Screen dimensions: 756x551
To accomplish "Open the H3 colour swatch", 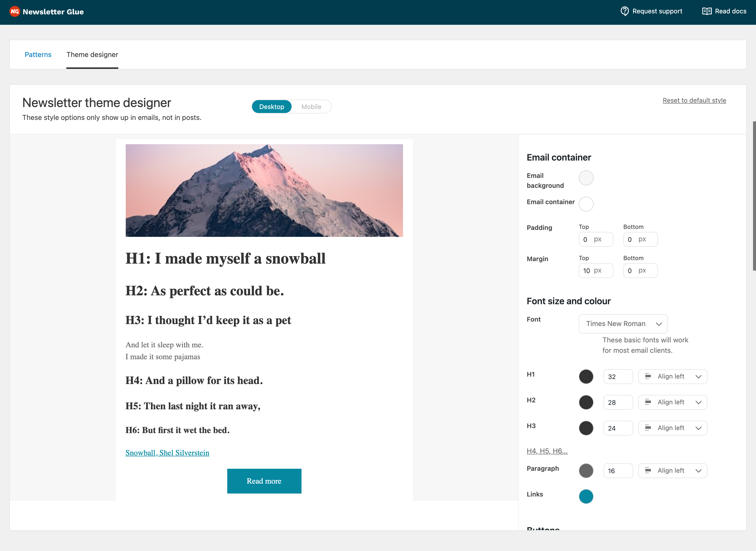I will coord(586,428).
